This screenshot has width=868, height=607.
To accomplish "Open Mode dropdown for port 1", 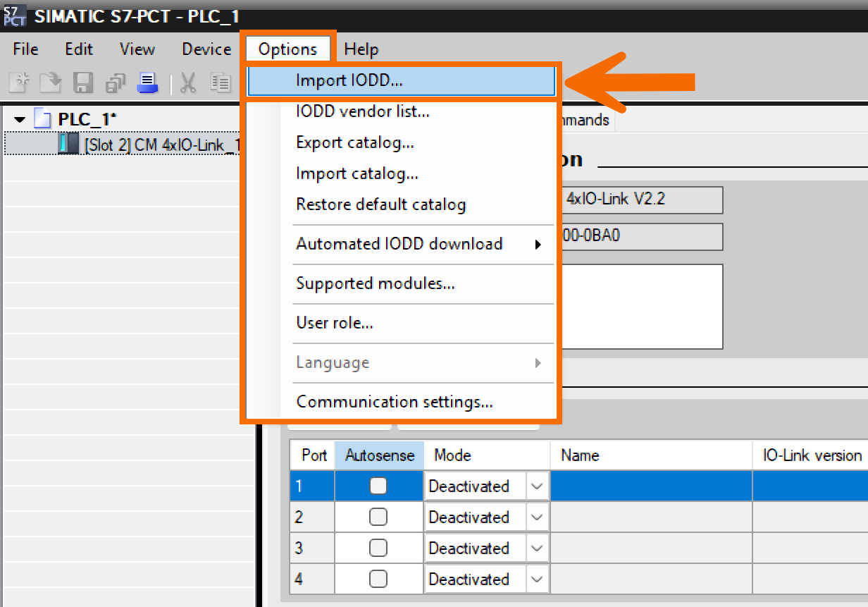I will [537, 486].
